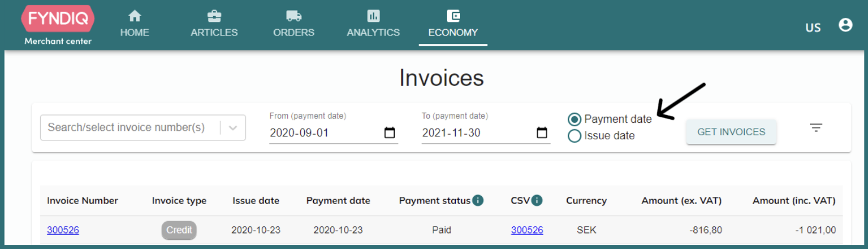Click the Economy wallet icon
Image resolution: width=868 pixels, height=249 pixels.
[x=453, y=15]
